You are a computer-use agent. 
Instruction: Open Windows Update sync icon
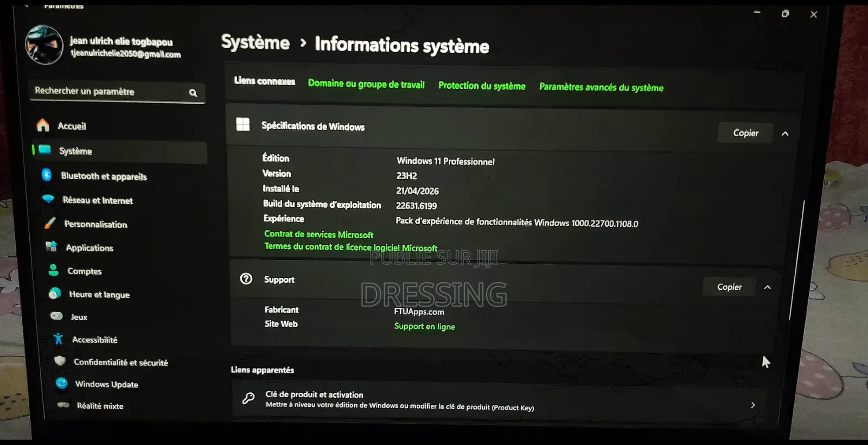point(62,383)
